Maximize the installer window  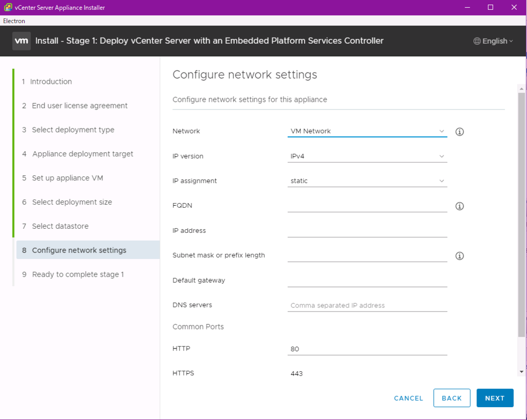click(x=490, y=7)
